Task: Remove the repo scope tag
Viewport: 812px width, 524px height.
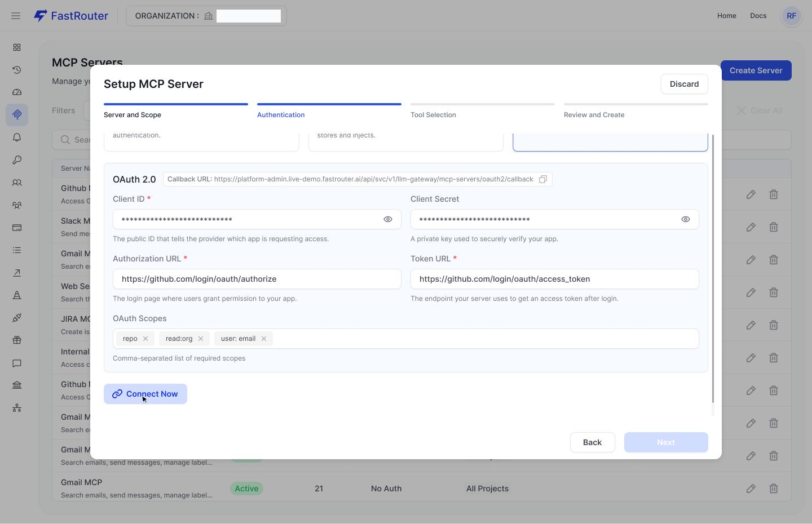Action: [145, 339]
